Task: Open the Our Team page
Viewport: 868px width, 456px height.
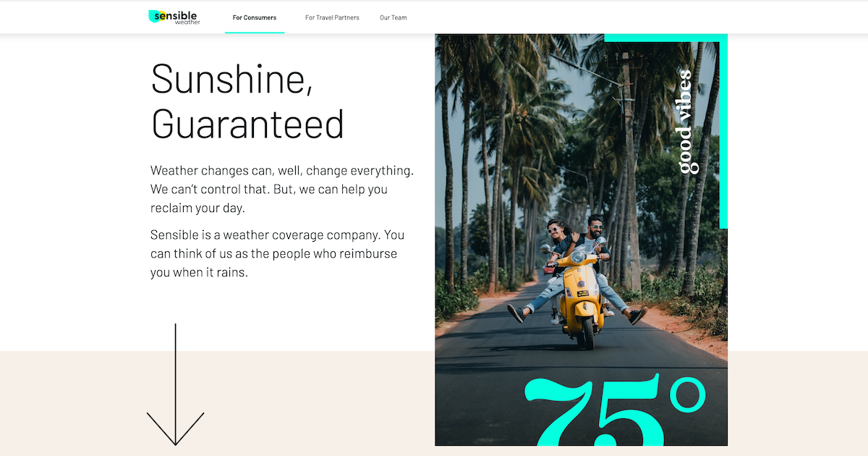Action: pyautogui.click(x=393, y=17)
